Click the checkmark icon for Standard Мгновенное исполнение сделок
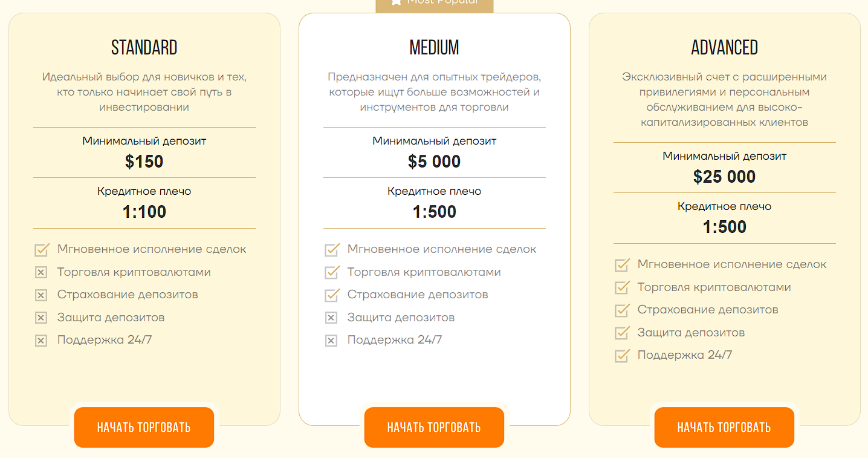 tap(42, 249)
